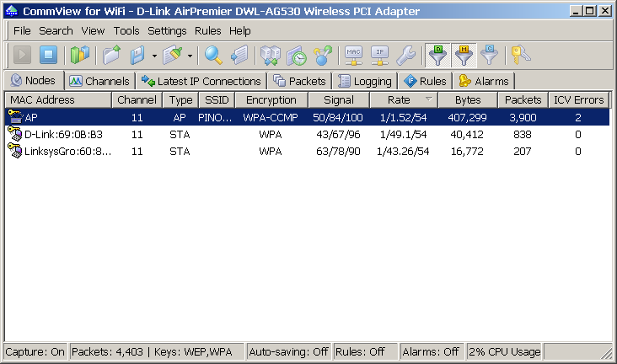Viewport: 617px width, 364px height.
Task: Toggle the Management packets filter funnel (M)
Action: pos(464,55)
